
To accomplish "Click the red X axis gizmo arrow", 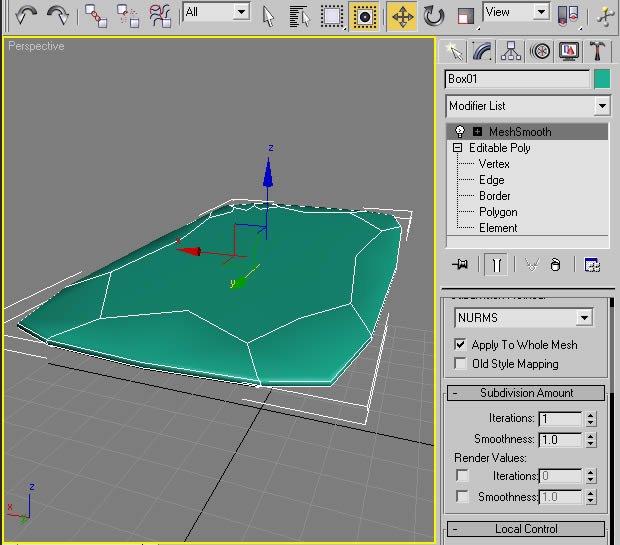I will pyautogui.click(x=189, y=251).
